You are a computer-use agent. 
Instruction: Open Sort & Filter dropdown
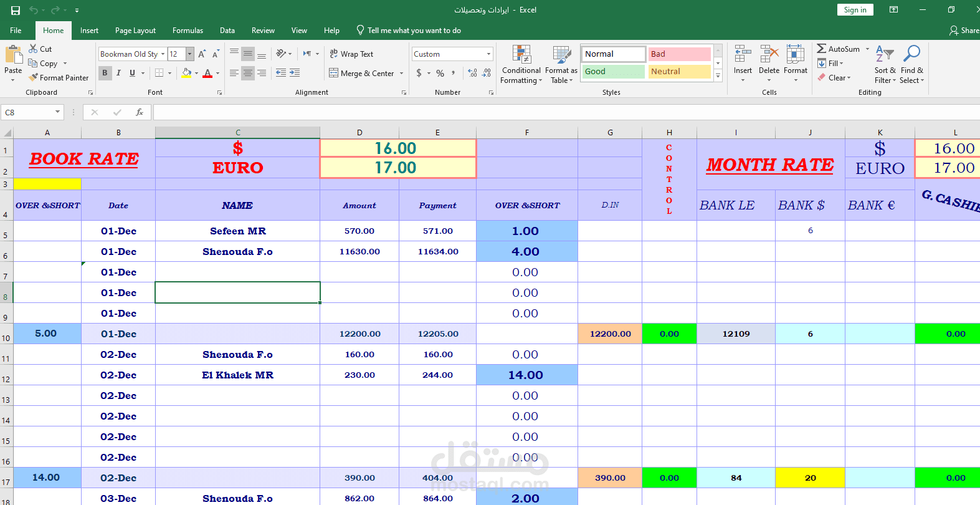coord(885,64)
